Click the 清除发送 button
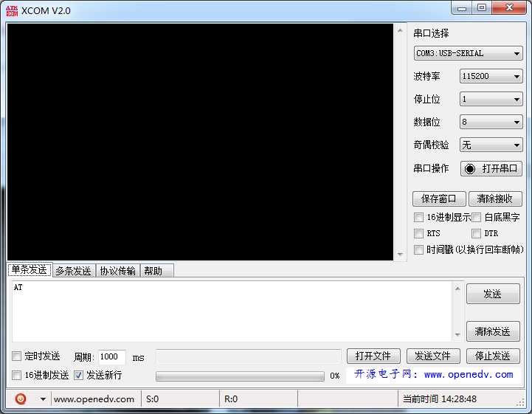 coord(493,331)
